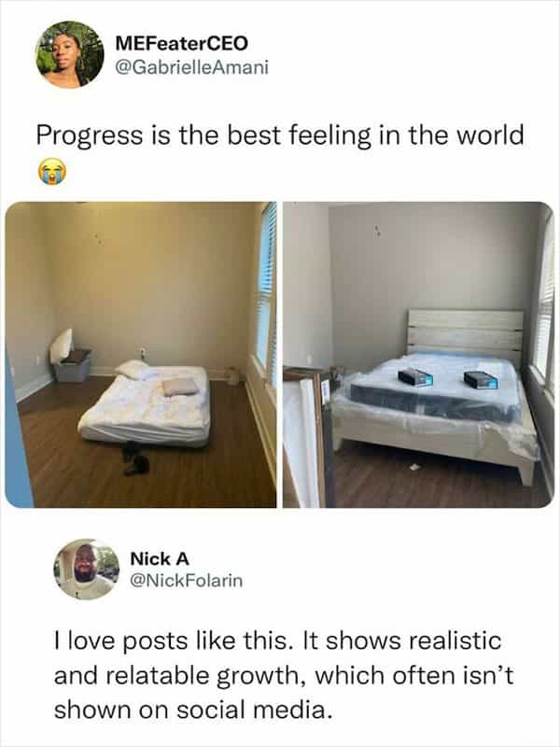560x747 pixels.
Task: Click the MEFeaterCEO display name
Action: coord(181,43)
